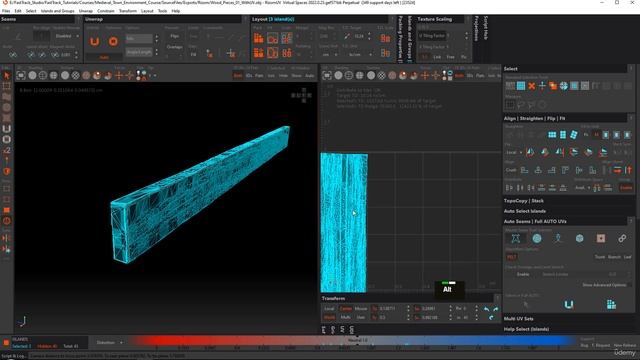Open the Script & Log panel at bottom left
640x360 pixels.
click(13, 356)
